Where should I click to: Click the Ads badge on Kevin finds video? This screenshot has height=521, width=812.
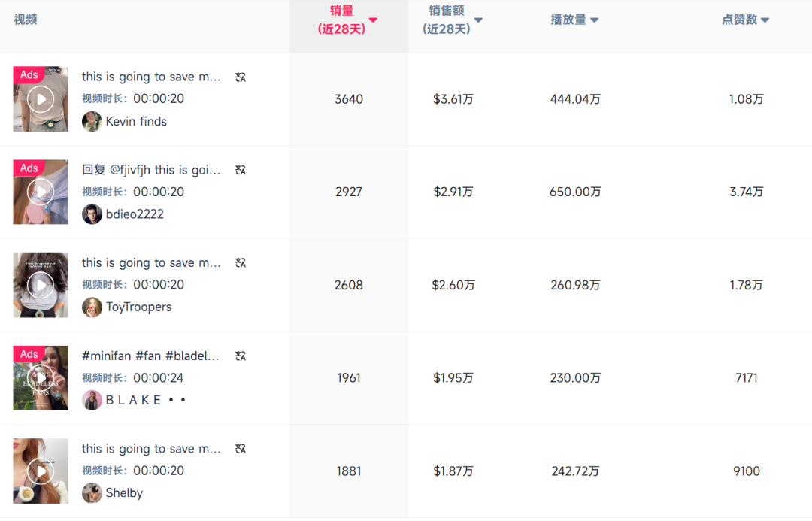click(29, 74)
